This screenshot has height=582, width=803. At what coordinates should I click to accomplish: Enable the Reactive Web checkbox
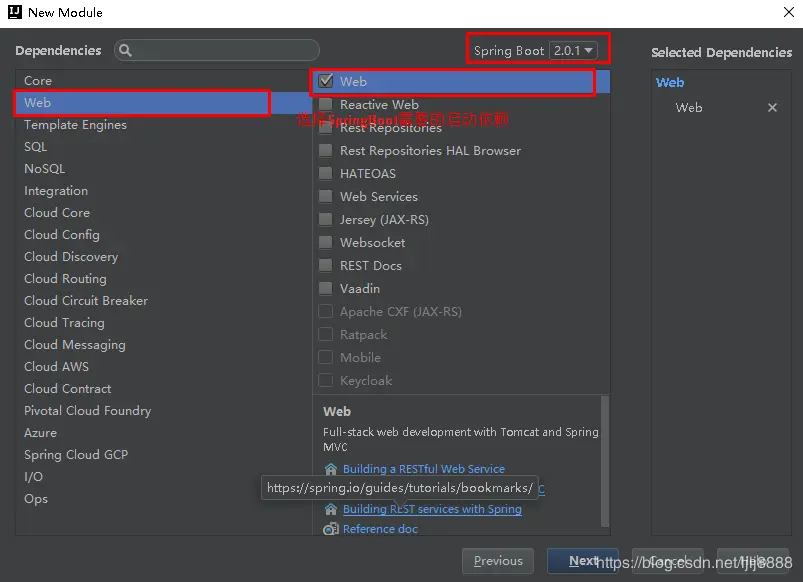tap(326, 104)
